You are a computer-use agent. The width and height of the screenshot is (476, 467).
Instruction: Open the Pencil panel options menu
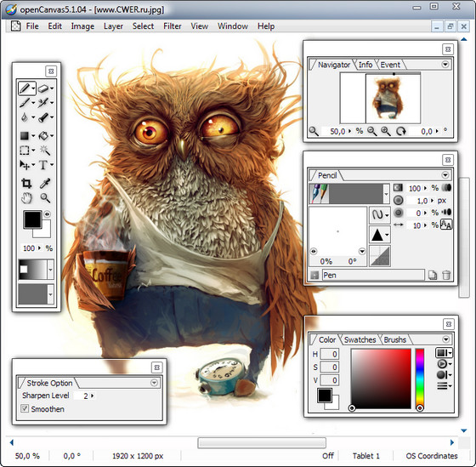(x=445, y=175)
